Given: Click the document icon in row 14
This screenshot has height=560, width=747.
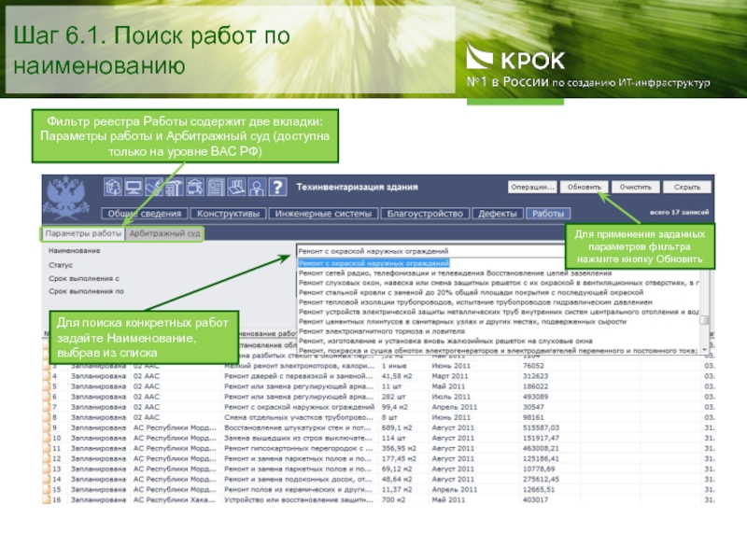Looking at the screenshot, I should point(47,480).
